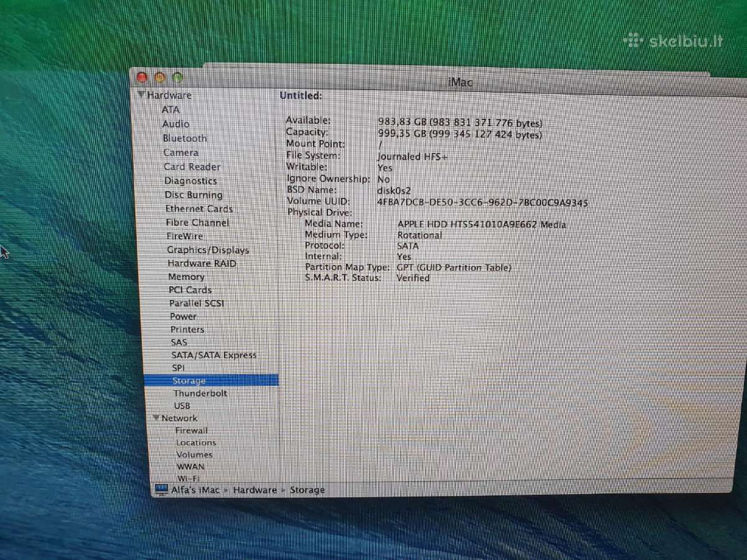Image resolution: width=747 pixels, height=560 pixels.
Task: Open the Bluetooth hardware entry
Action: point(185,138)
